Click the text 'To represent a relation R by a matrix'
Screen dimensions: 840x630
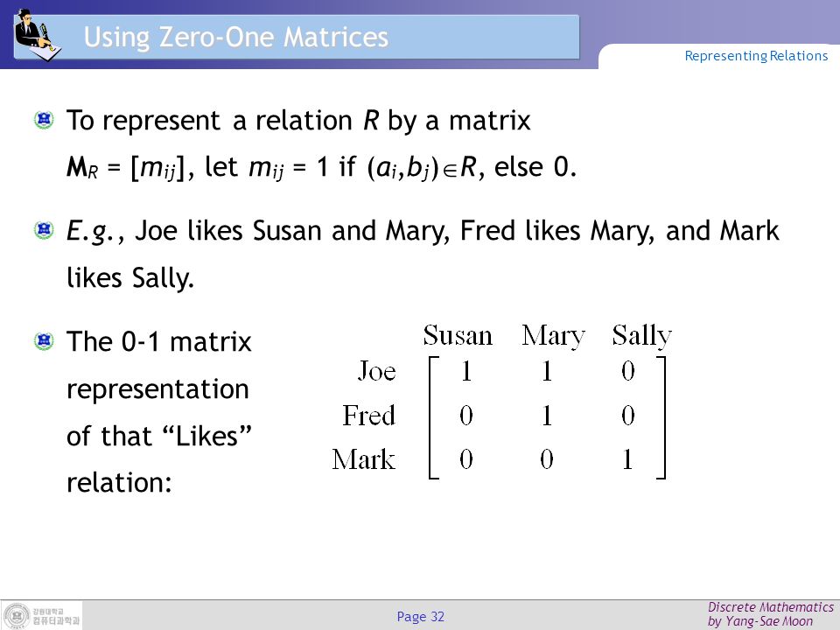click(x=298, y=121)
